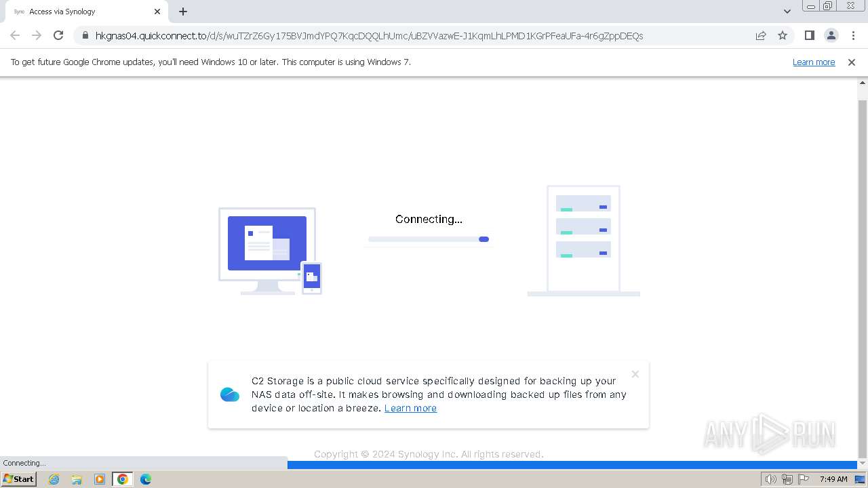The height and width of the screenshot is (488, 868).
Task: Select the Access via Synology tab
Action: point(86,12)
